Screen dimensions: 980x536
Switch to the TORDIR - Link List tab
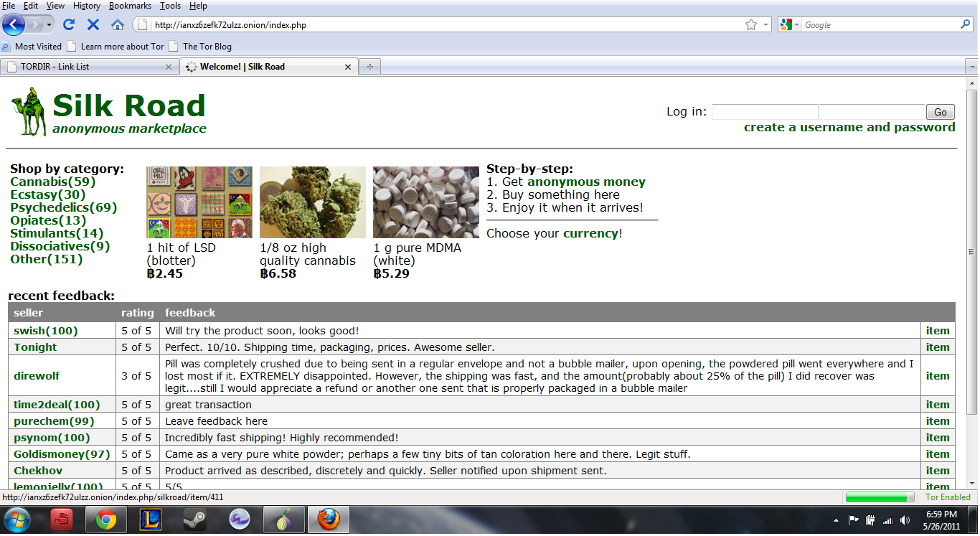88,67
